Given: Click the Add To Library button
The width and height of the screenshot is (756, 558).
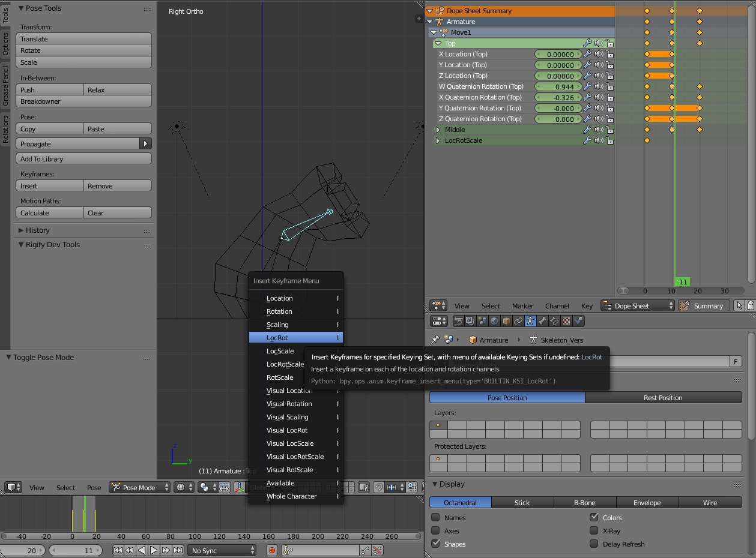Looking at the screenshot, I should [83, 159].
